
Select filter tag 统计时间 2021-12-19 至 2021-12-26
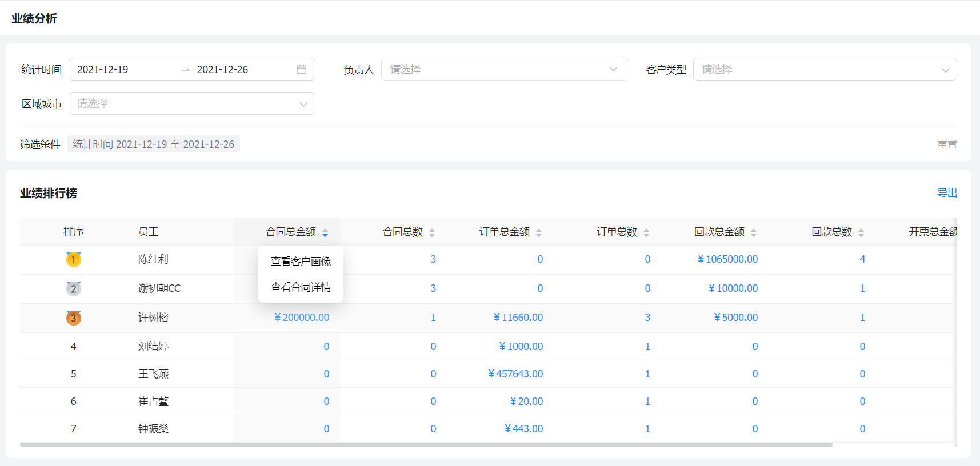tap(153, 144)
